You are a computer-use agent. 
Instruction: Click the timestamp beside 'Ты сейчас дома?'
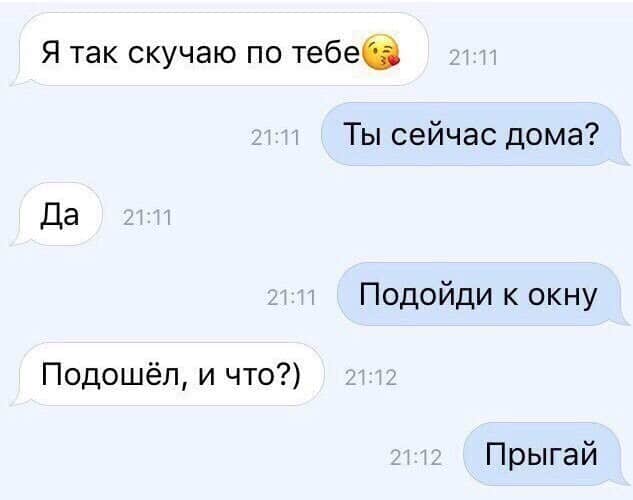[x=276, y=138]
